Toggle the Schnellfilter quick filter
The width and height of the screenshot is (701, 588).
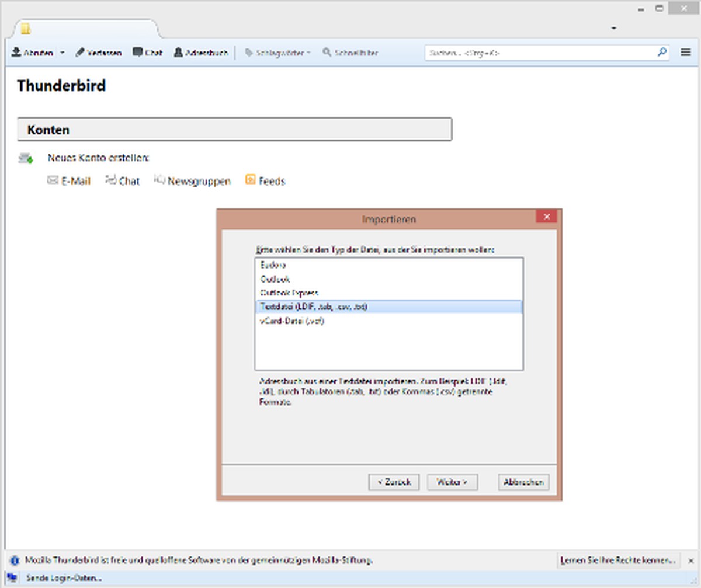click(350, 53)
